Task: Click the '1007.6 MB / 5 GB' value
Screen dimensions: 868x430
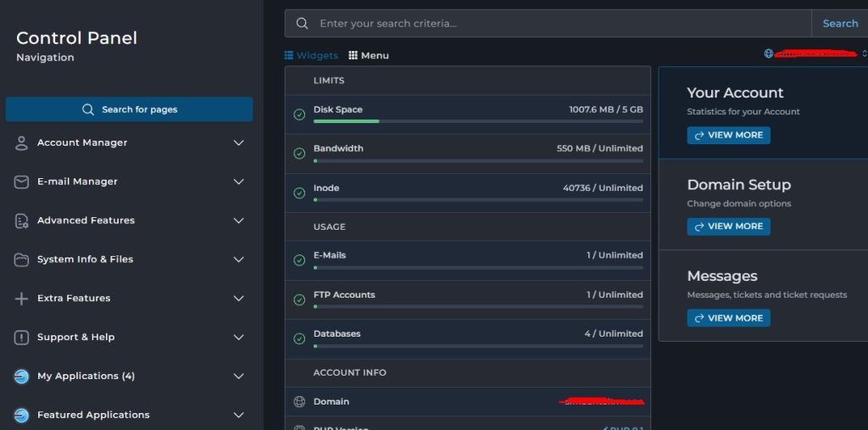Action: pyautogui.click(x=606, y=109)
